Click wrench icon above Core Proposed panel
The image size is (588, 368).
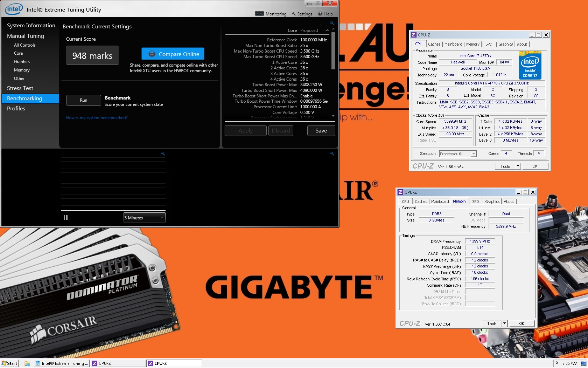click(332, 23)
